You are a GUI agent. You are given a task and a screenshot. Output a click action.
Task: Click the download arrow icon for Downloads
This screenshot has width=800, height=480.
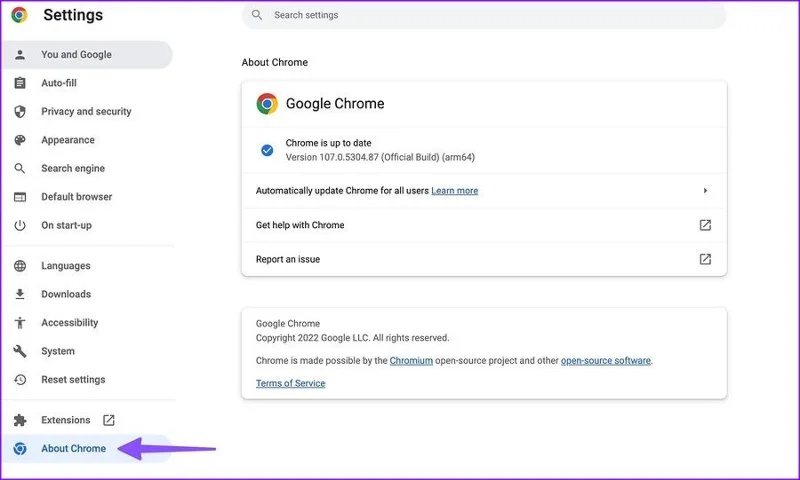(20, 294)
